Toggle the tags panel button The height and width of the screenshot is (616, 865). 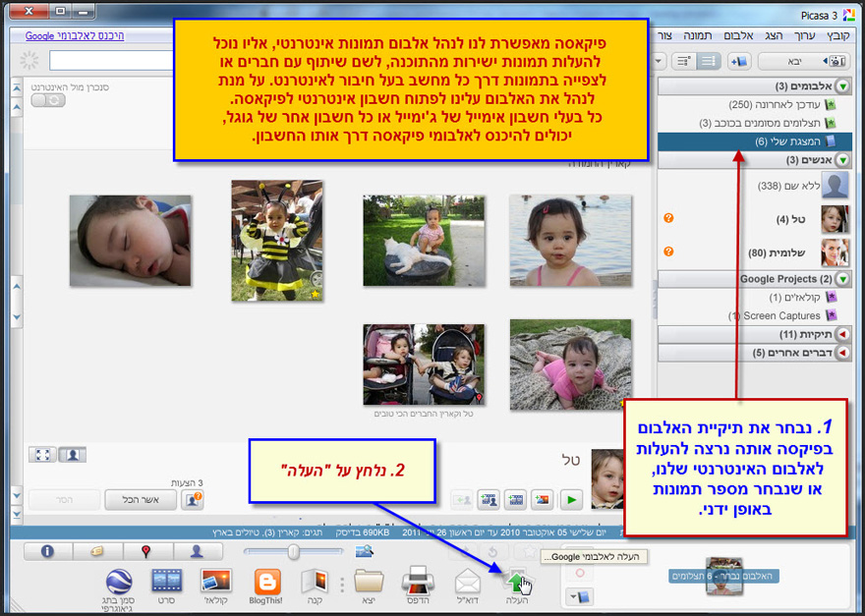click(97, 551)
